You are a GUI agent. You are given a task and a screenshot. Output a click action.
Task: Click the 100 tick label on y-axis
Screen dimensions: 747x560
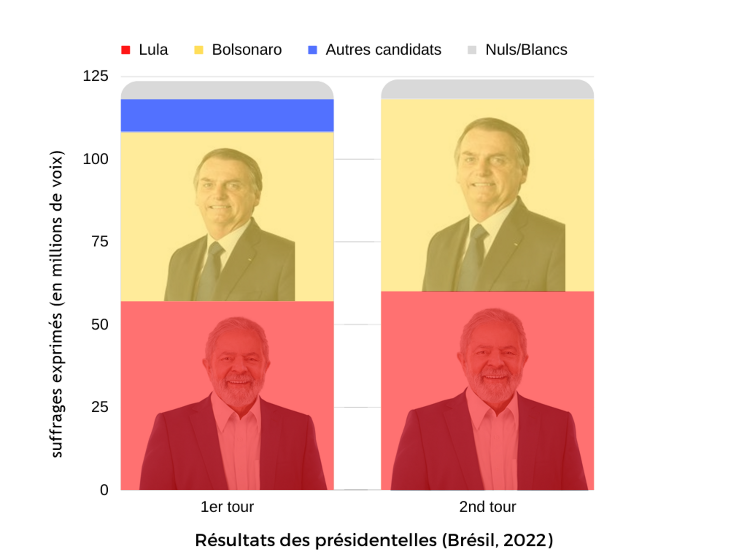click(95, 159)
